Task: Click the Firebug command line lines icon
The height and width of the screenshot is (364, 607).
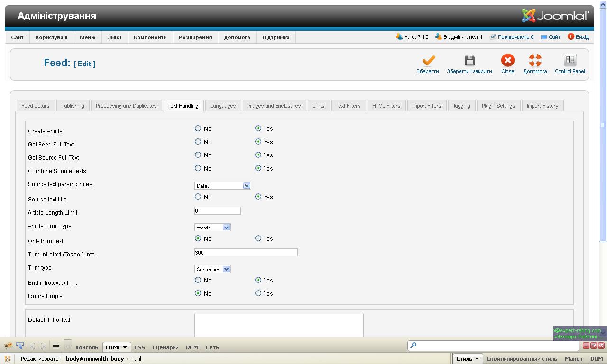Action: pyautogui.click(x=56, y=346)
